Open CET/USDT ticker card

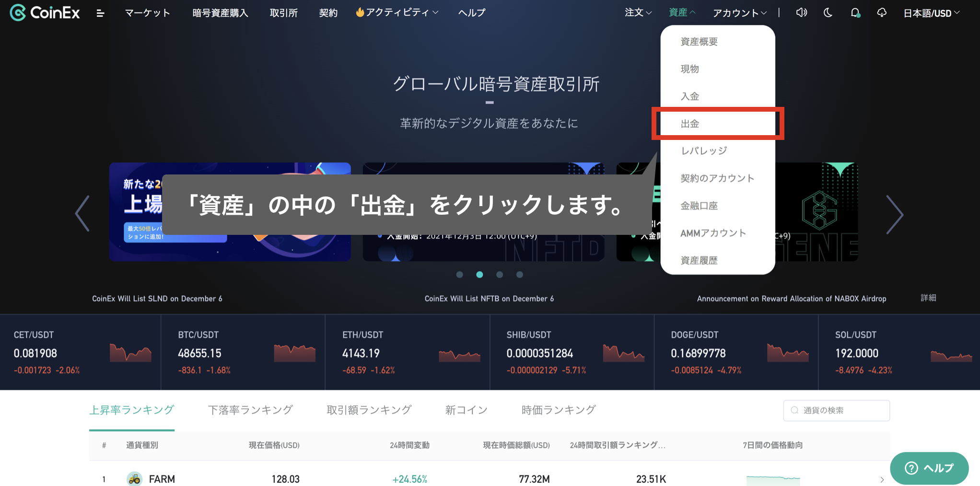point(81,352)
